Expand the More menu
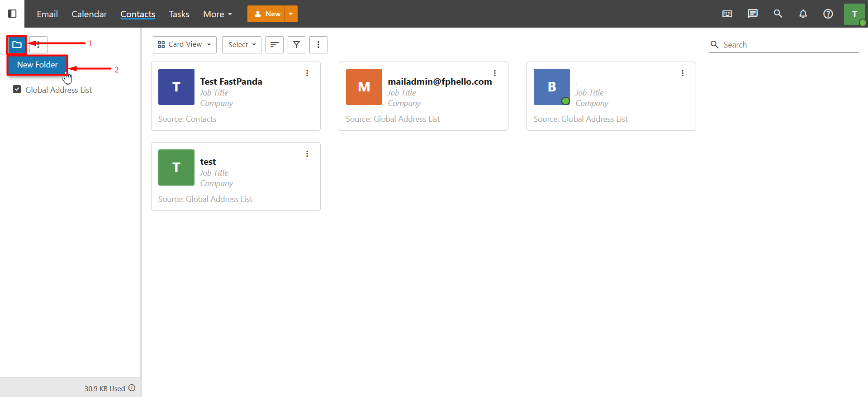 click(x=218, y=14)
